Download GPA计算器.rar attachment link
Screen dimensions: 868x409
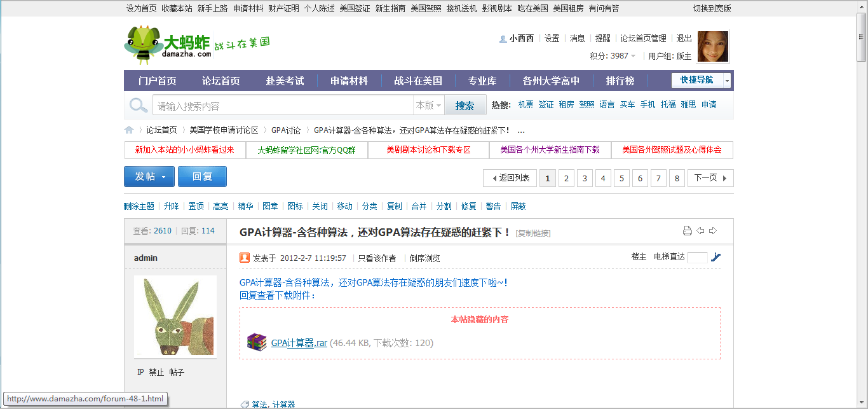point(299,343)
